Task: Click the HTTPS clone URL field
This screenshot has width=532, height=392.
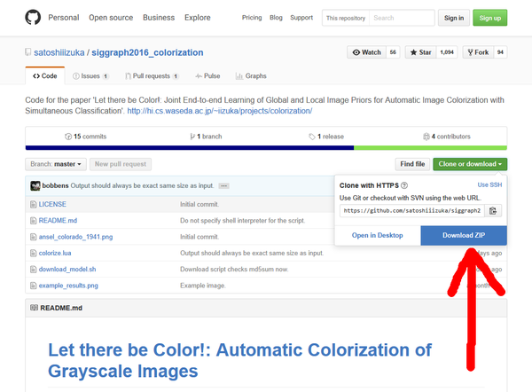Action: pos(412,211)
